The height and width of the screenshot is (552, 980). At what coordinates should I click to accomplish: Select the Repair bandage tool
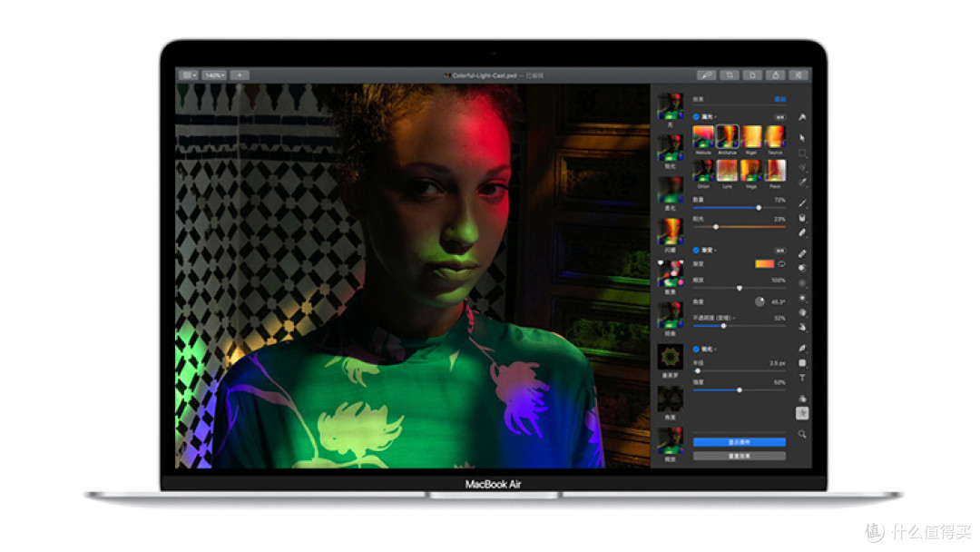pyautogui.click(x=802, y=253)
